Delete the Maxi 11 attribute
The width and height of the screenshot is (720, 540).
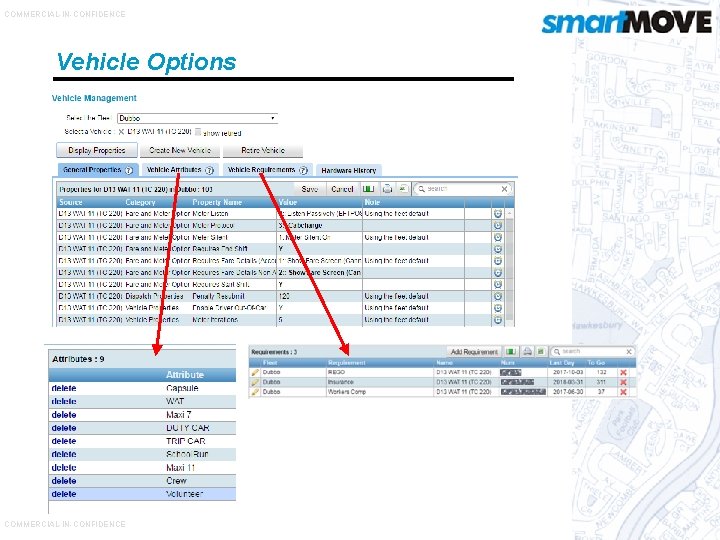click(x=64, y=467)
